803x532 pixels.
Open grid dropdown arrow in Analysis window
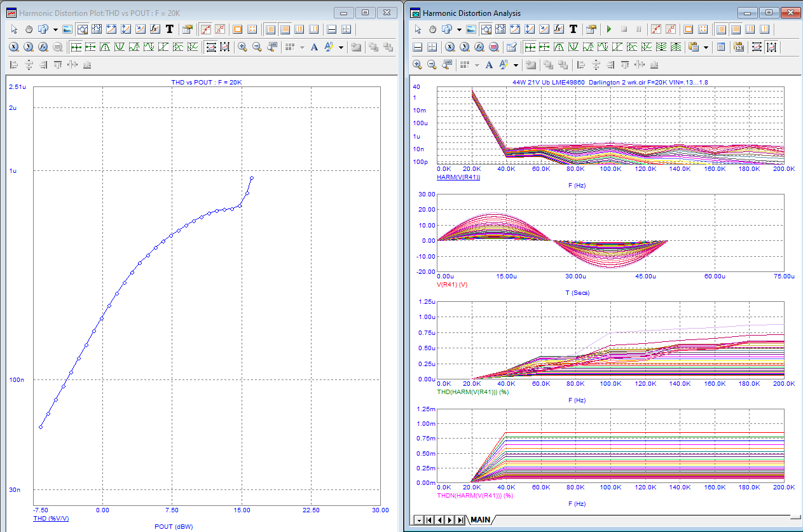pyautogui.click(x=477, y=64)
